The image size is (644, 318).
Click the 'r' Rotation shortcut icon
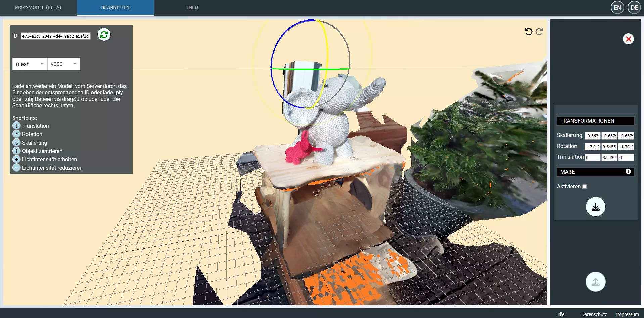[16, 134]
